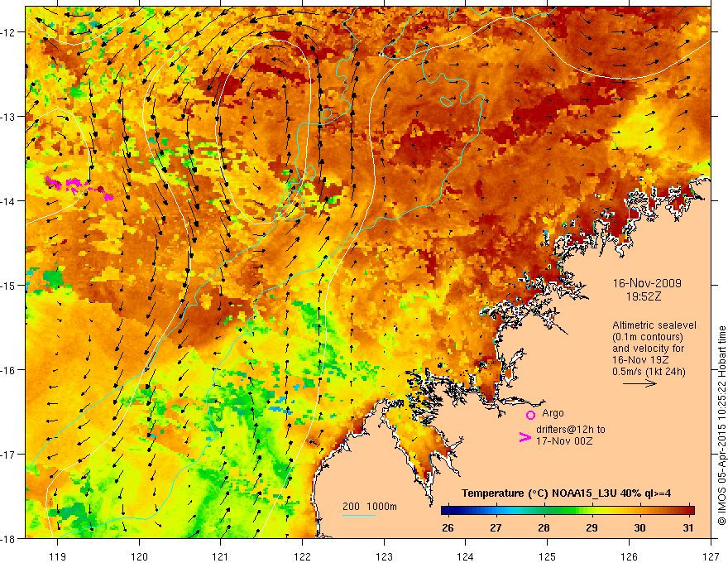This screenshot has width=728, height=563.
Task: Click the longitude label '124'
Action: (466, 556)
